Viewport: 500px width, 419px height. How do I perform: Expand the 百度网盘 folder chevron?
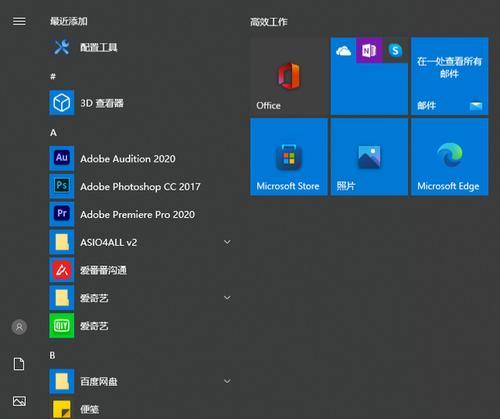click(227, 381)
